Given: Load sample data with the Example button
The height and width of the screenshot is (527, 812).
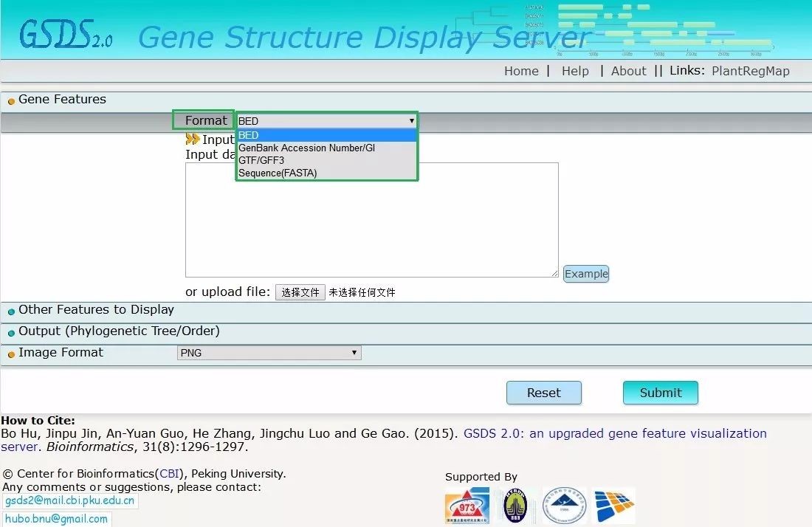Looking at the screenshot, I should point(586,274).
